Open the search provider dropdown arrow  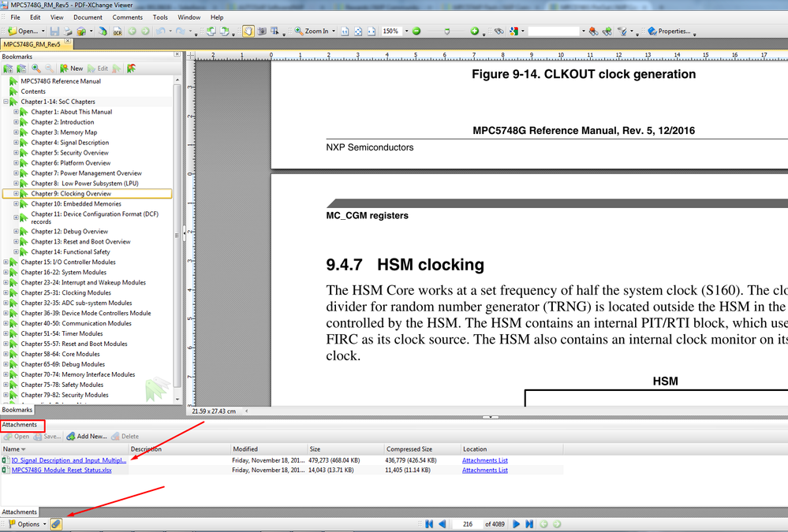[523, 32]
